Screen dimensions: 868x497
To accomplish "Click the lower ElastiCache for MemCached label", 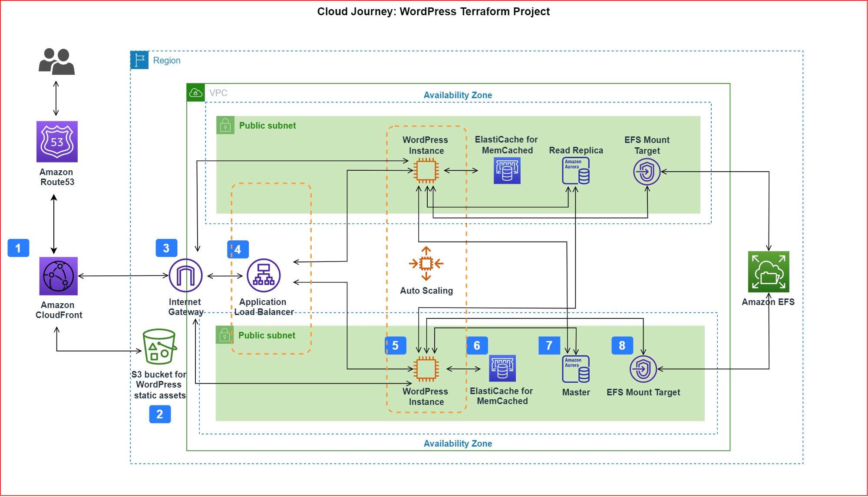I will pyautogui.click(x=502, y=396).
